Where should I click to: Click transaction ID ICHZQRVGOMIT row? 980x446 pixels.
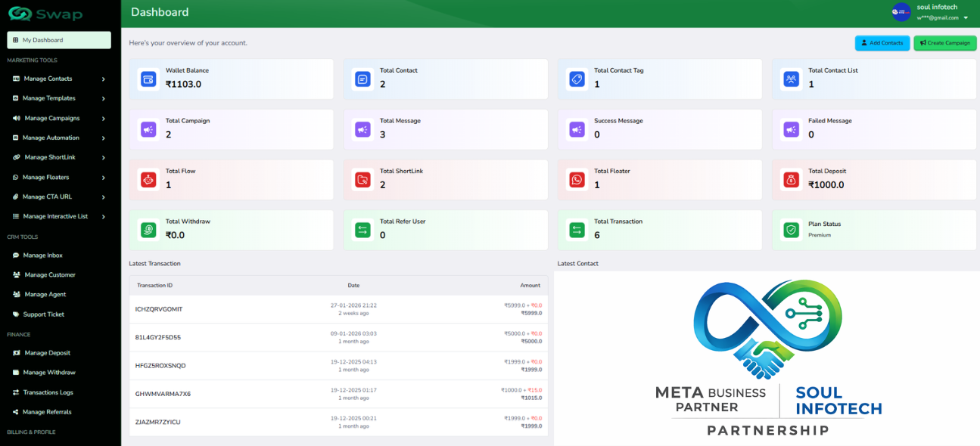159,309
